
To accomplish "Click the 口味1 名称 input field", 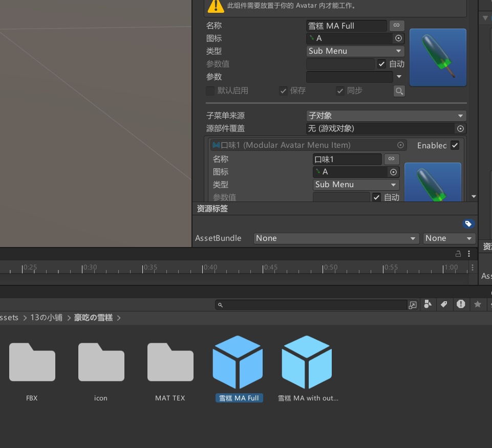I will pyautogui.click(x=347, y=159).
